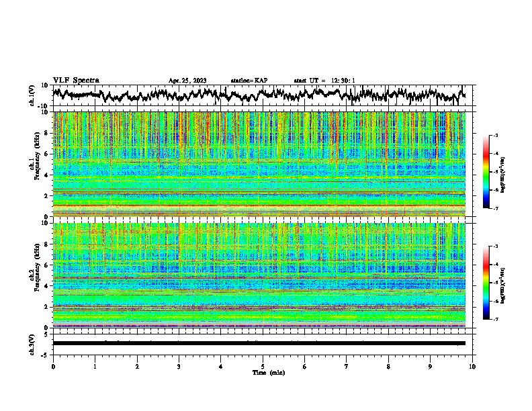Click the ch.2 spectrogram '6' kHz tick label

[46, 265]
